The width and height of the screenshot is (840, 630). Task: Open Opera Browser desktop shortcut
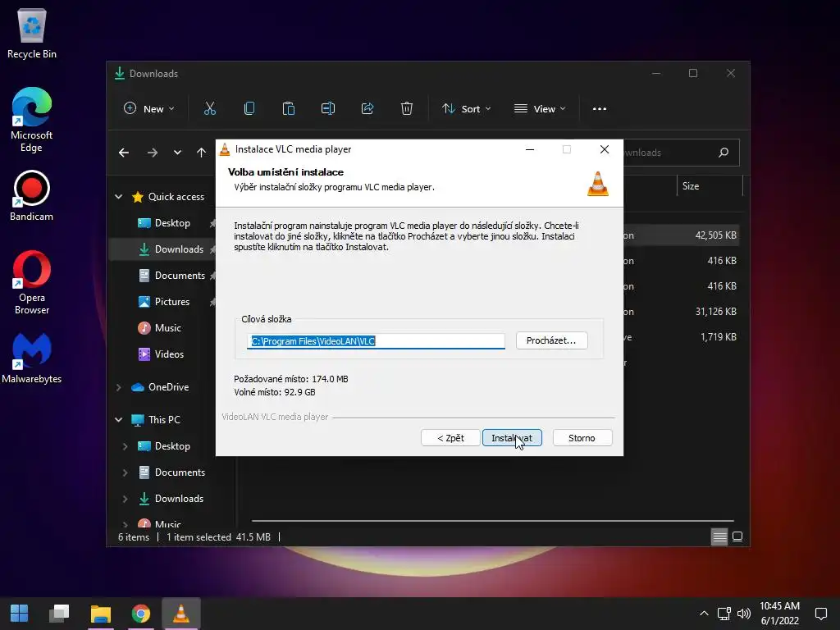(x=32, y=283)
